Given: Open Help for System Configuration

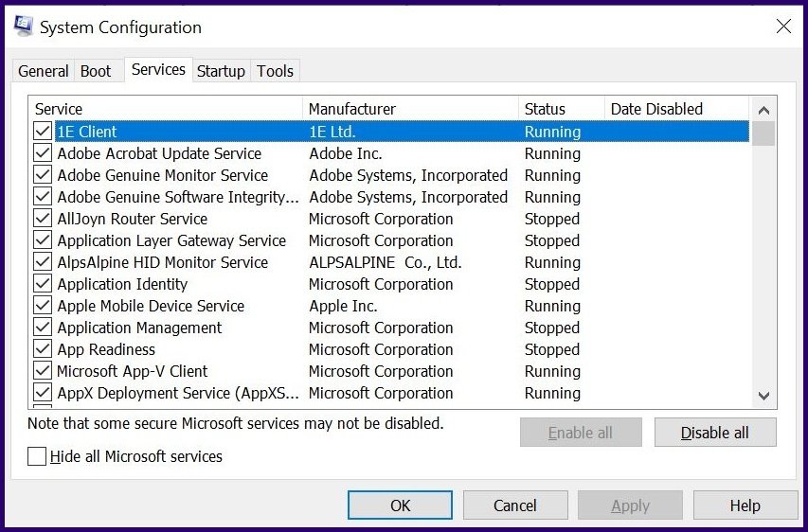Looking at the screenshot, I should 745,505.
